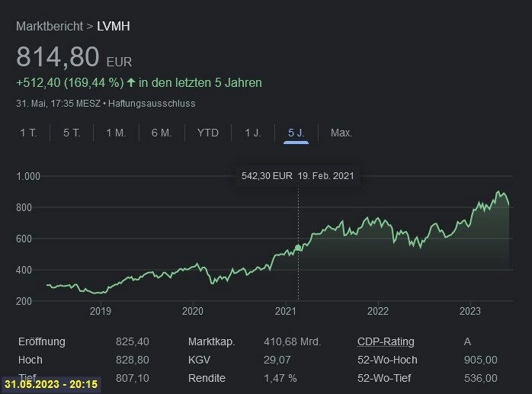Image resolution: width=532 pixels, height=394 pixels.
Task: Click the green up arrow icon
Action: pyautogui.click(x=131, y=82)
